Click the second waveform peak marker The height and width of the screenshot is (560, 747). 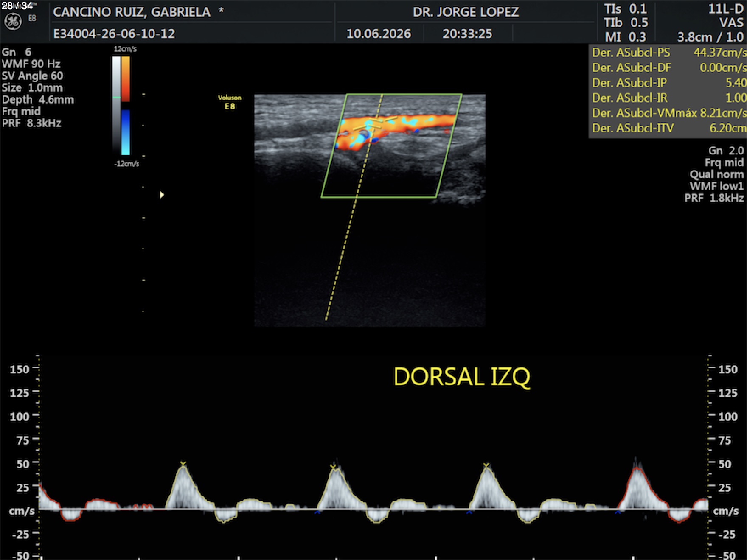pos(333,467)
